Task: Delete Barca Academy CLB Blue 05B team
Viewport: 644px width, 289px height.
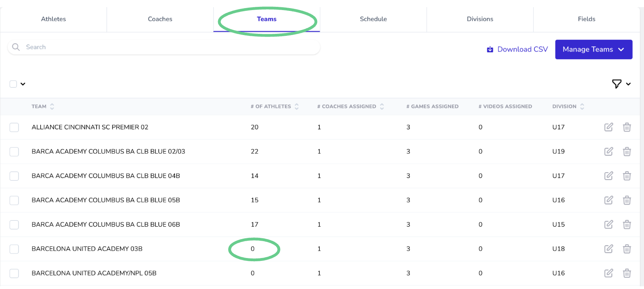Action: [627, 200]
